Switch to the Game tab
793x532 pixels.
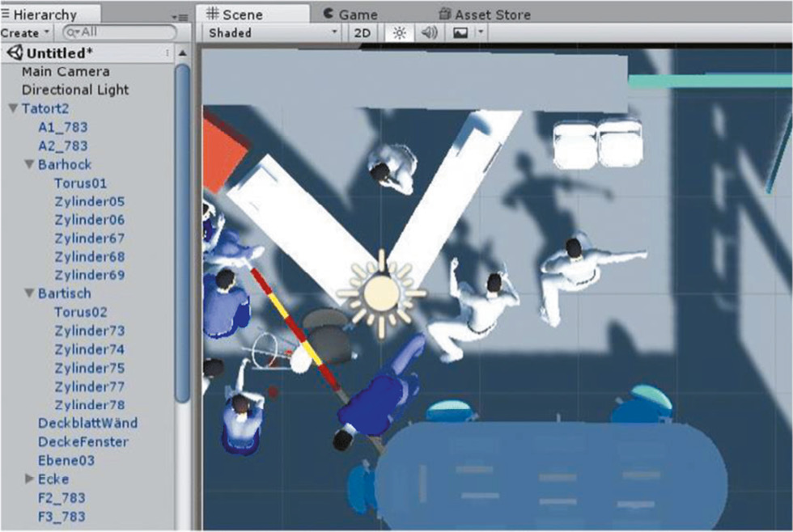point(350,15)
